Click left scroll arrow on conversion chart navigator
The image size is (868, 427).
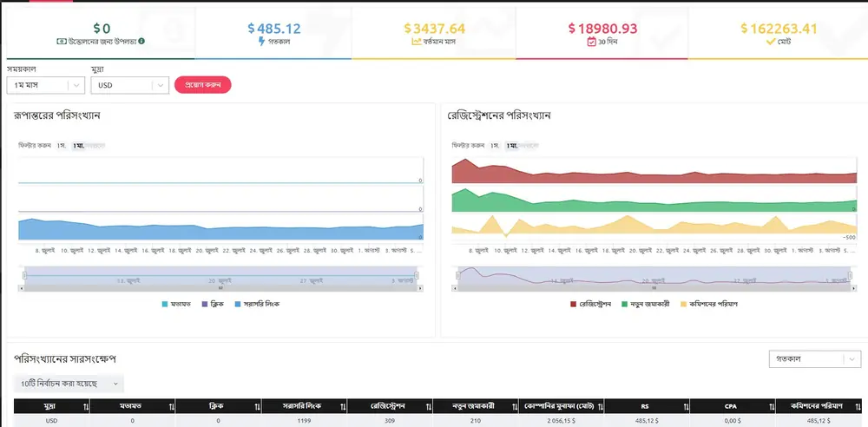tap(22, 288)
